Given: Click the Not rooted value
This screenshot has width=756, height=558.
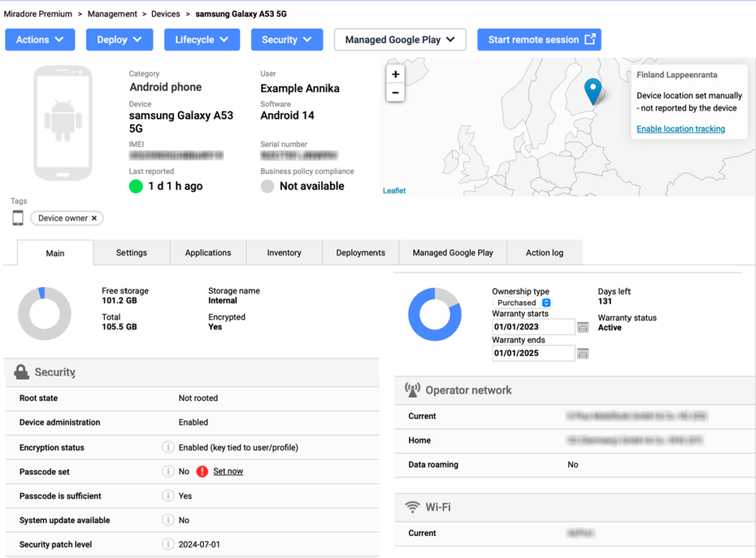Looking at the screenshot, I should pos(198,398).
